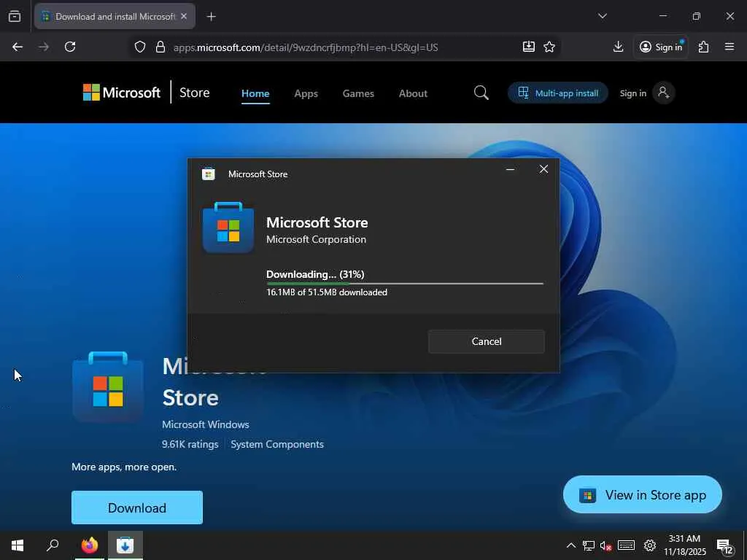Click the 16.1MB of 51.5MB downloaded text
The width and height of the screenshot is (747, 560).
click(x=327, y=292)
